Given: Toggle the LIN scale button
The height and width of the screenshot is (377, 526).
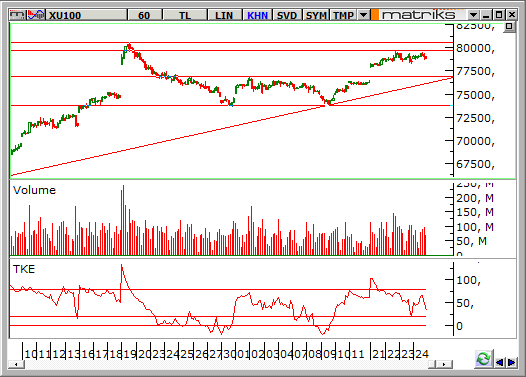Looking at the screenshot, I should coord(224,15).
